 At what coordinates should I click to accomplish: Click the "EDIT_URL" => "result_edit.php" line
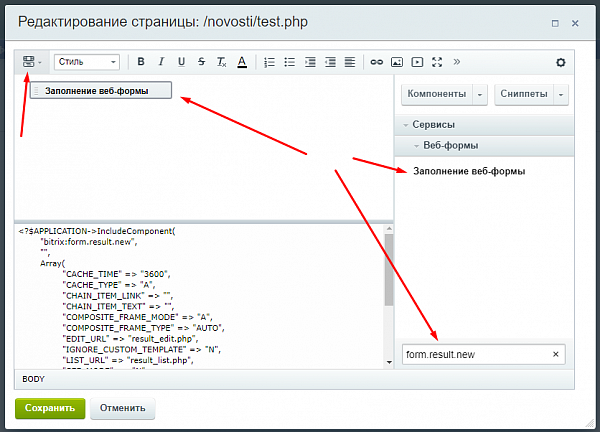[130, 339]
